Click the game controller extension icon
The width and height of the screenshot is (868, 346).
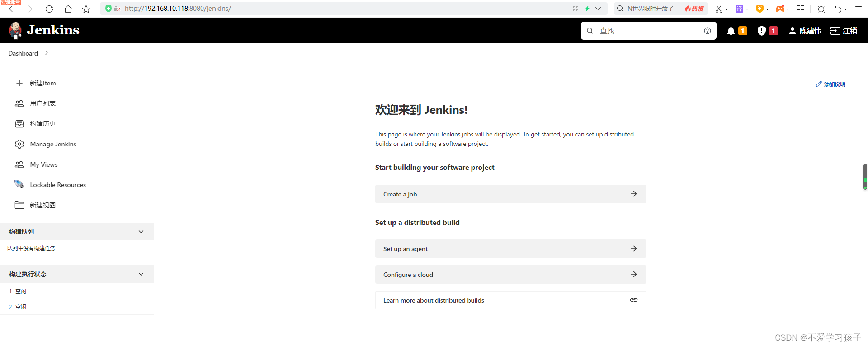(780, 9)
